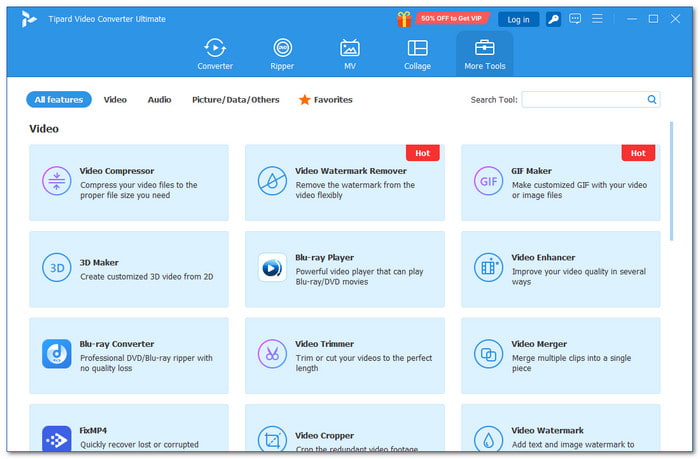Click the Video Watermark title text
The image size is (700, 459).
point(547,430)
